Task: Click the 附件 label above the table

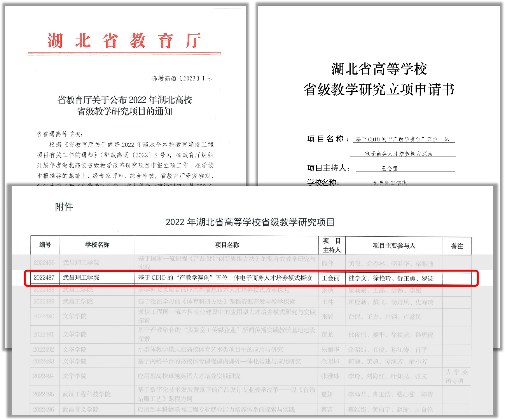Action: click(x=64, y=207)
